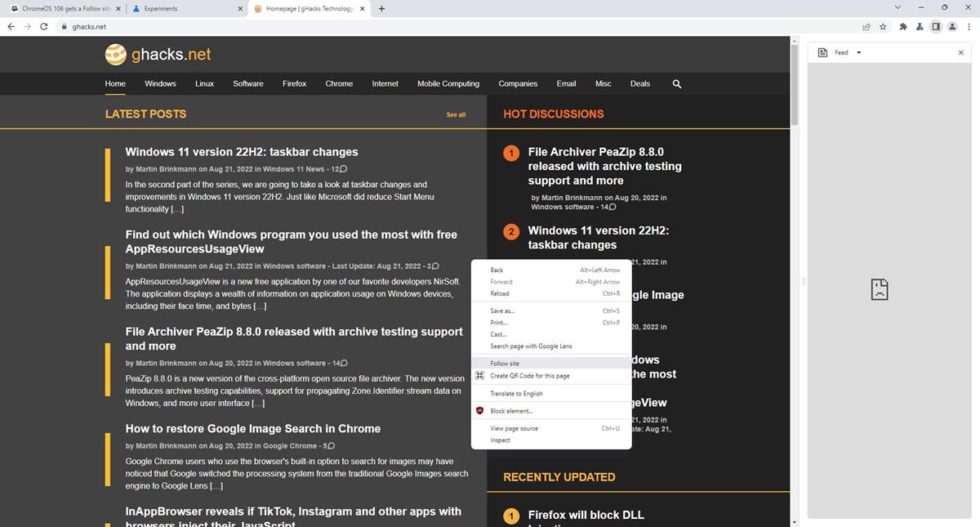This screenshot has width=980, height=527.
Task: Toggle the side panel icon
Action: pyautogui.click(x=934, y=26)
